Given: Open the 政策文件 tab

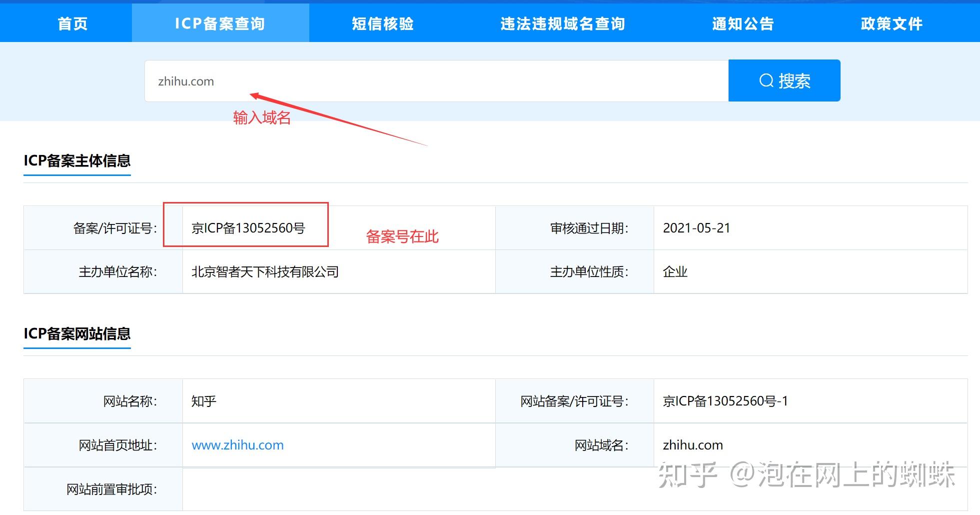Looking at the screenshot, I should coord(892,23).
